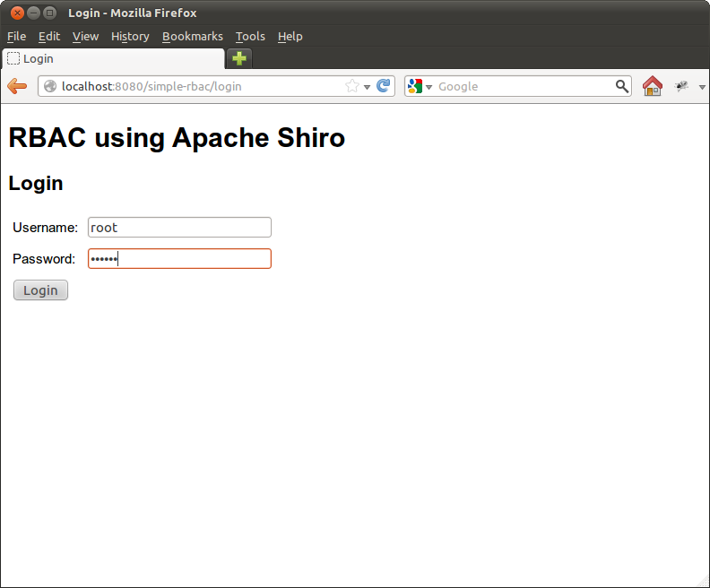Click the Username input field
Image resolution: width=710 pixels, height=588 pixels.
pos(179,228)
